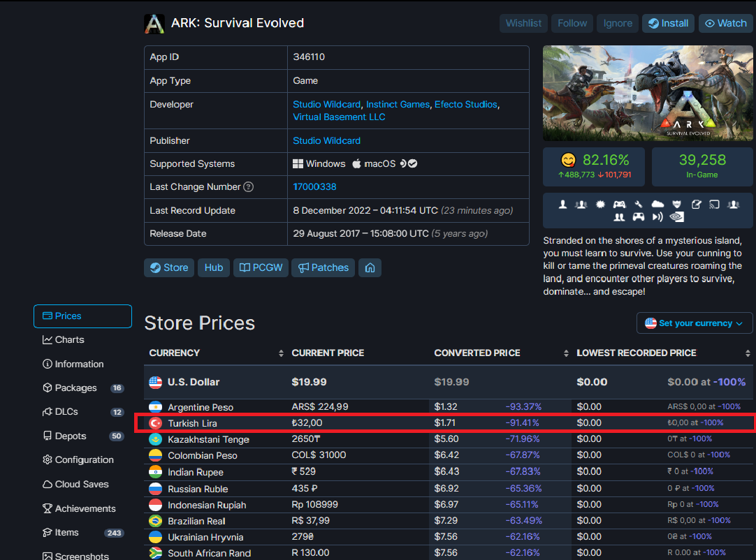756x560 pixels.
Task: Sort table by Converted Price column
Action: [477, 353]
